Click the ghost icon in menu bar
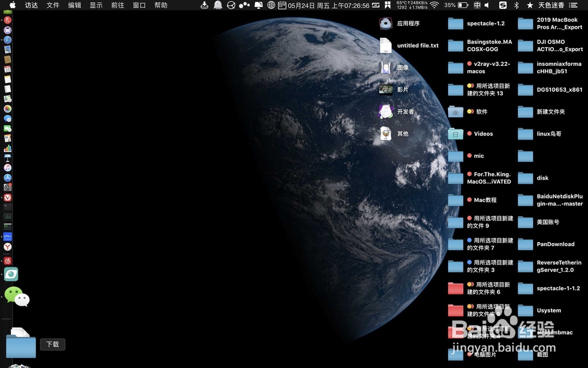 pos(218,5)
